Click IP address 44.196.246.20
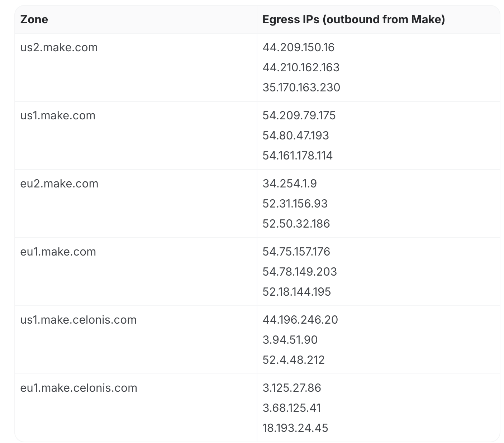Image resolution: width=504 pixels, height=443 pixels. (x=300, y=320)
